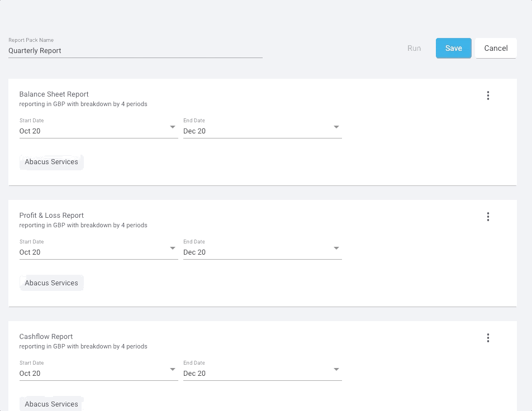Open Profit & Loss Report options menu

tap(488, 217)
